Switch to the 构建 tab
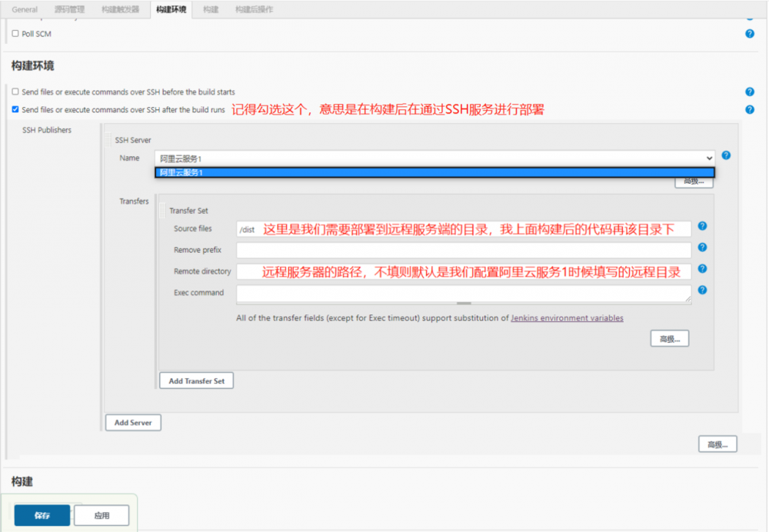The image size is (769, 532). pos(211,9)
